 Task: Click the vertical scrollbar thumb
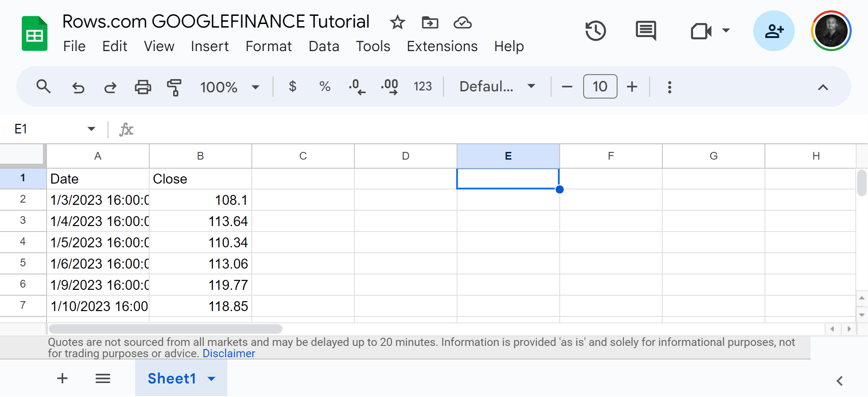tap(862, 183)
